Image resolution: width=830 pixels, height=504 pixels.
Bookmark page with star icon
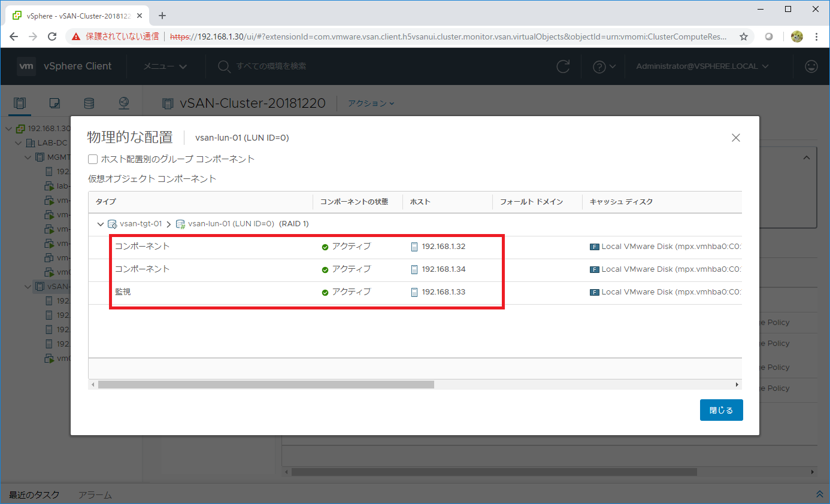pos(744,37)
